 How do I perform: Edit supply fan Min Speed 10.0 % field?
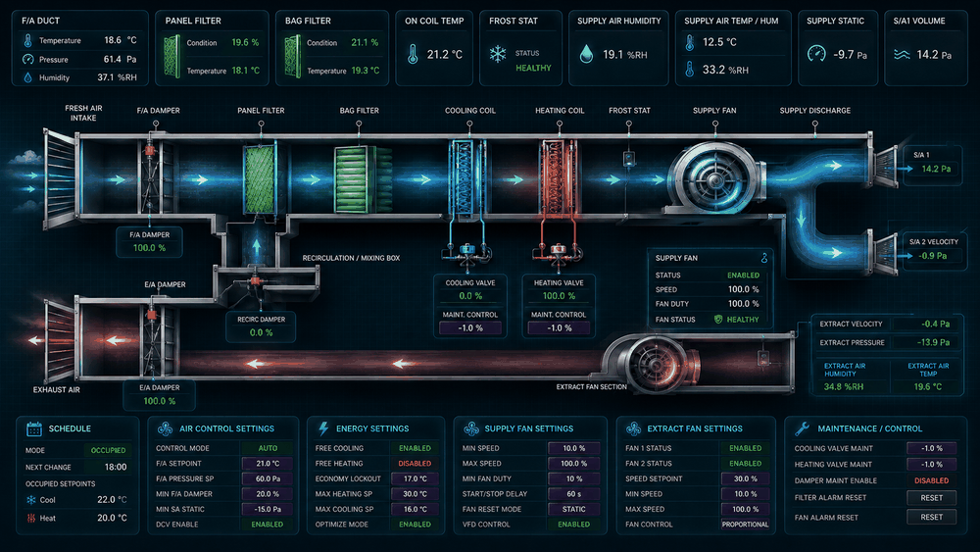(x=573, y=448)
